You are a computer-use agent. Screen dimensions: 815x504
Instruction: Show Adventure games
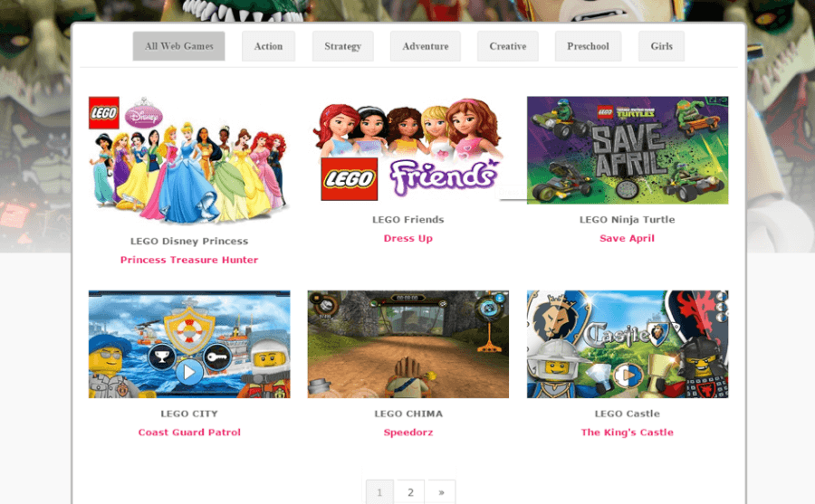coord(426,46)
